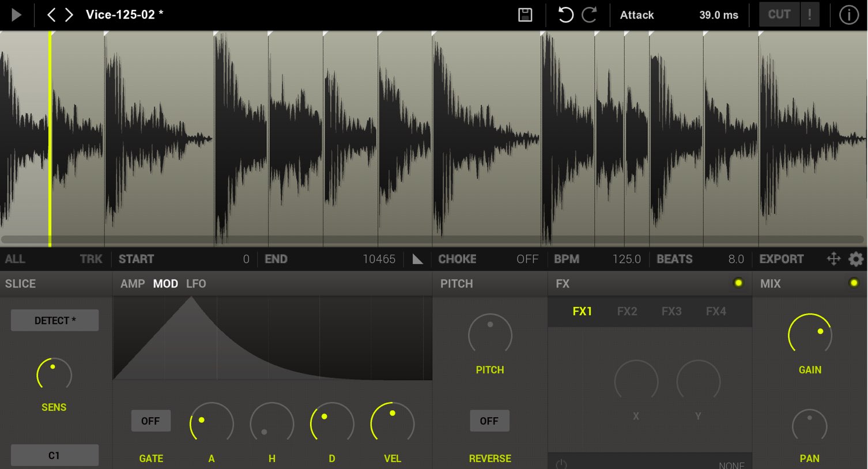Click the waveform horizontal scrollbar
868x469 pixels.
tap(432, 239)
